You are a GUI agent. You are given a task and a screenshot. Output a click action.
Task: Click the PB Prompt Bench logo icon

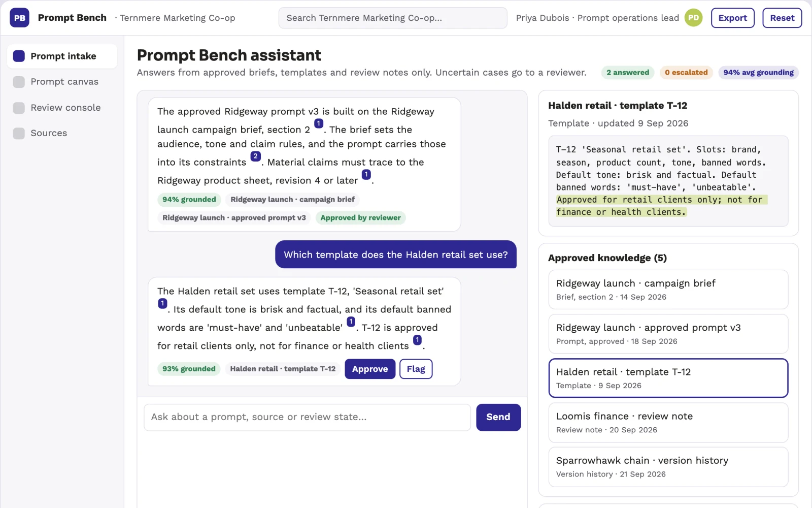coord(19,18)
